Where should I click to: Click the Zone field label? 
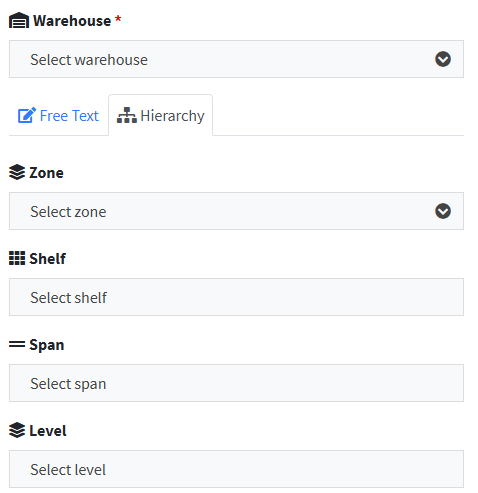[x=46, y=173]
